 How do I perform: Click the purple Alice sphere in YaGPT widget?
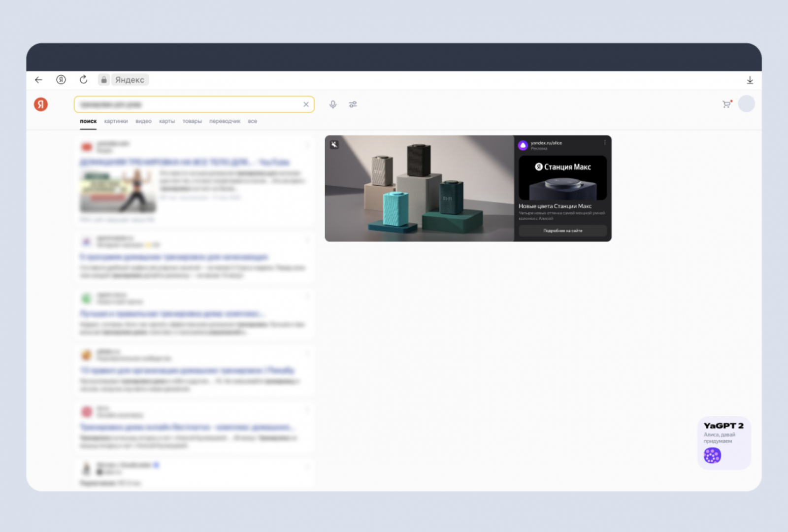[x=712, y=455]
